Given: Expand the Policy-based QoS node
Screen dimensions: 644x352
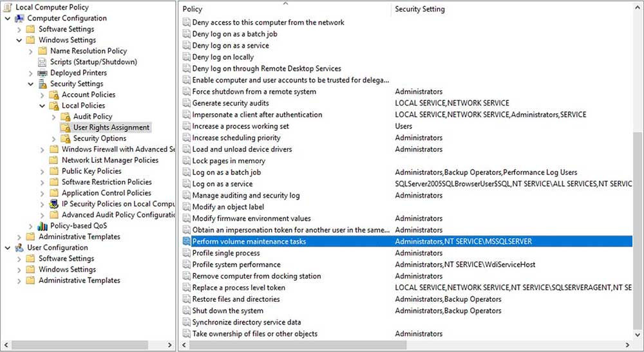Looking at the screenshot, I should [30, 226].
